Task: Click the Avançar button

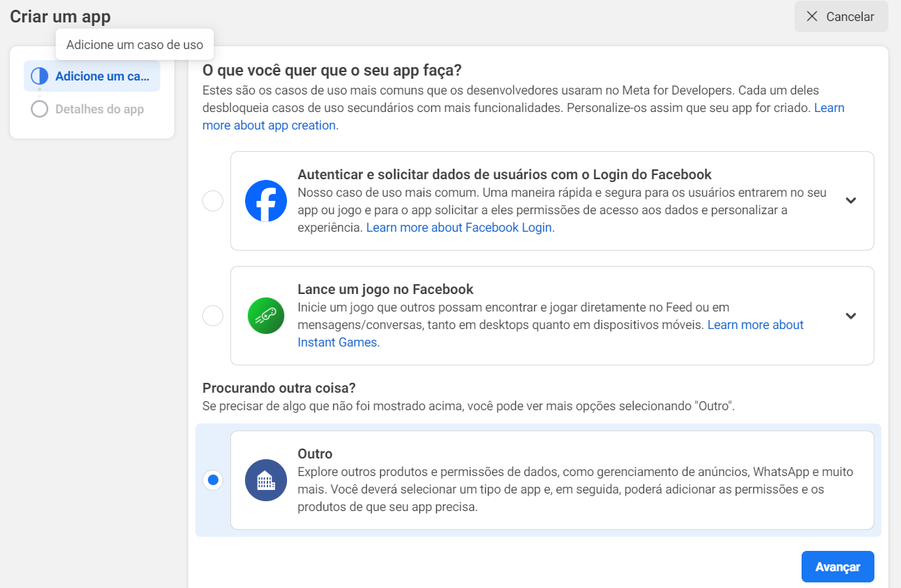Action: (838, 567)
